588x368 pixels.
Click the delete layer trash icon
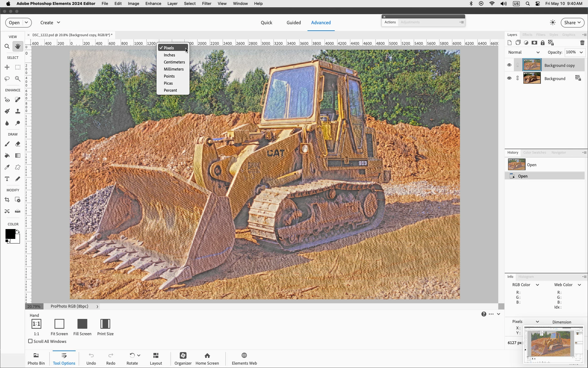click(582, 43)
